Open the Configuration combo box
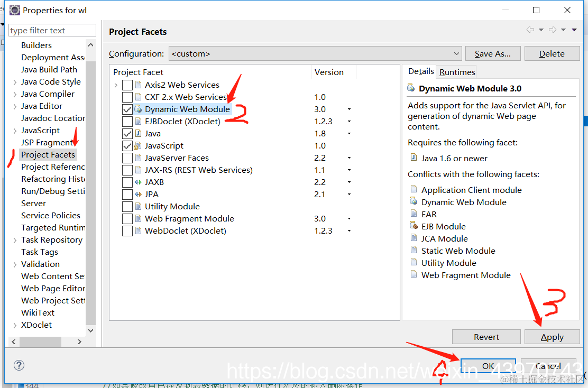Viewport: 588px width, 388px height. coord(315,53)
